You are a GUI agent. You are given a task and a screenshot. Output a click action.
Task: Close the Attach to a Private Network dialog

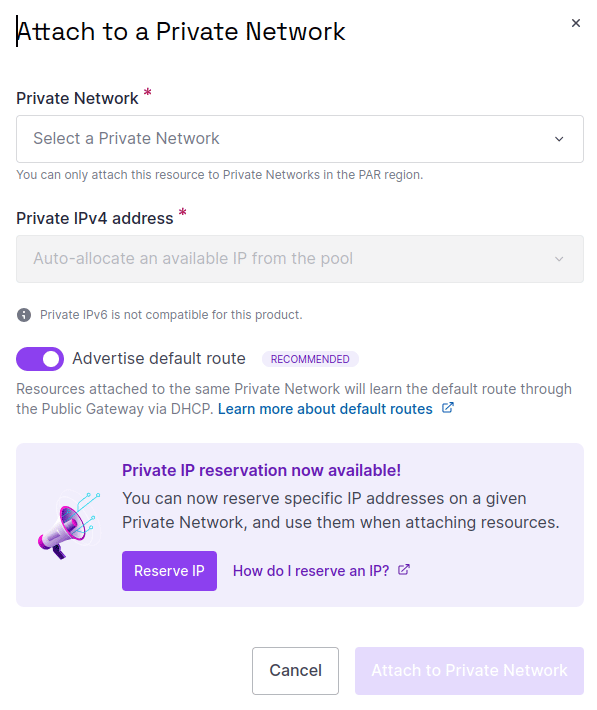pos(575,23)
